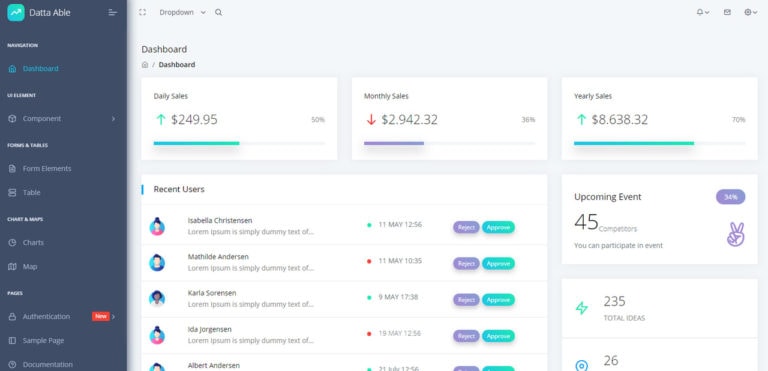The width and height of the screenshot is (768, 371).
Task: Click the $249.95 Daily Sales value
Action: (x=194, y=120)
